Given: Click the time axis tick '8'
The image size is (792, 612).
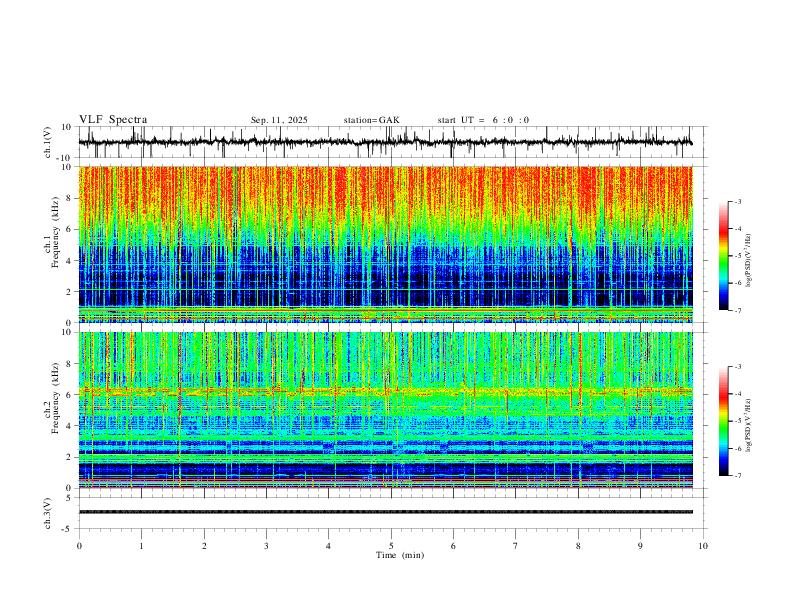Looking at the screenshot, I should pos(578,546).
